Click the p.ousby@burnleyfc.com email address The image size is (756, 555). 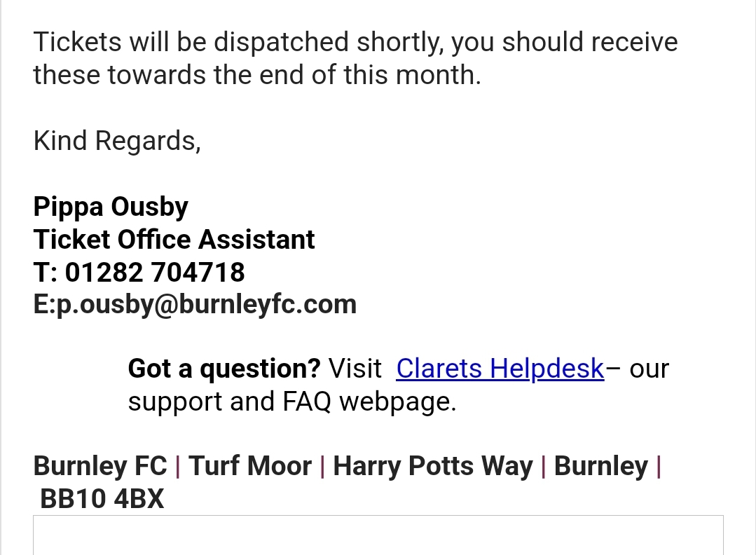point(206,304)
